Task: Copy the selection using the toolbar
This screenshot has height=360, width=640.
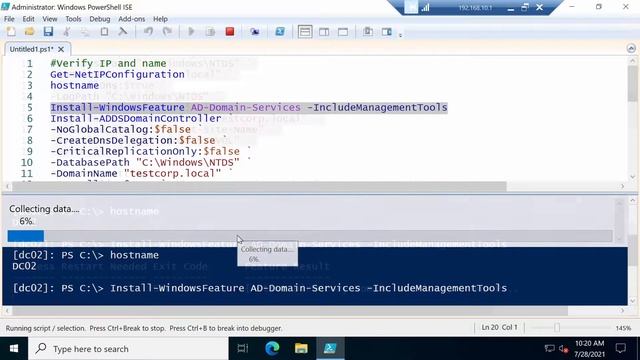Action: 85,31
